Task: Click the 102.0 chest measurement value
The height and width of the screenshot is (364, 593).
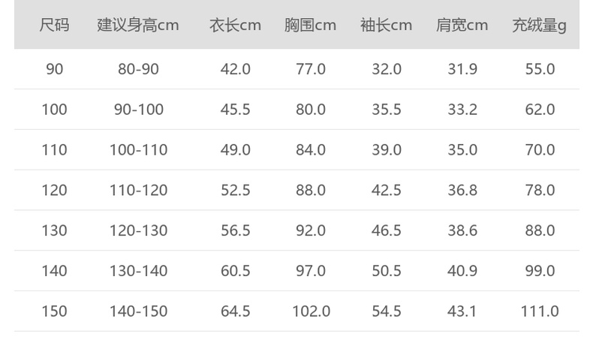Action: coord(310,311)
